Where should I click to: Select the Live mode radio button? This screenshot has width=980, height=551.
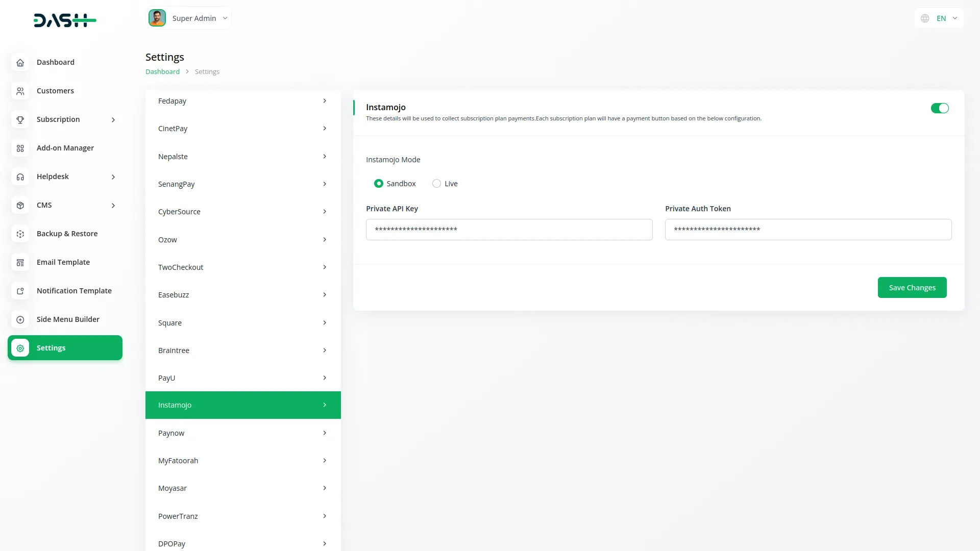436,183
